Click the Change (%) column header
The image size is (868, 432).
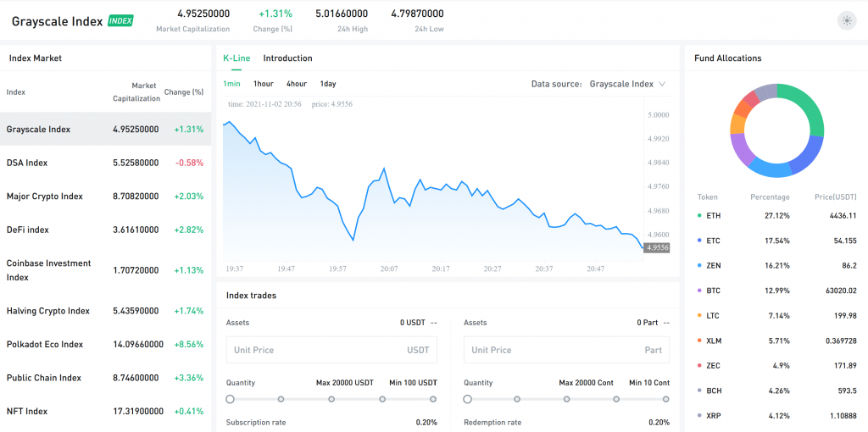pos(184,92)
